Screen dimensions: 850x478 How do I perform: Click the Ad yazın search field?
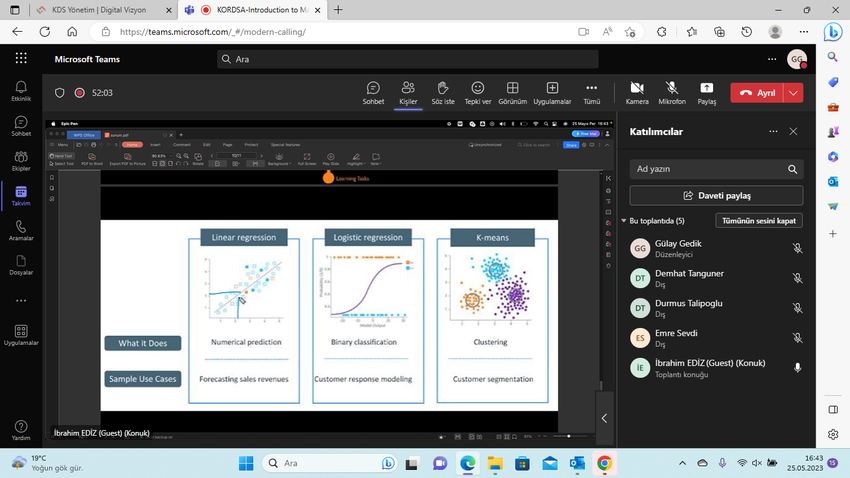[x=716, y=169]
